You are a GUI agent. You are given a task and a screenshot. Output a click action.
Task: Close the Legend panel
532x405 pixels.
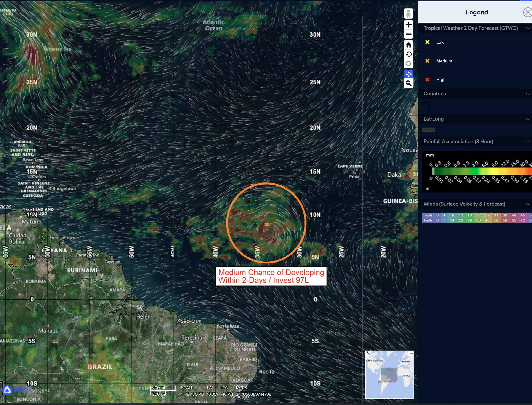click(527, 12)
